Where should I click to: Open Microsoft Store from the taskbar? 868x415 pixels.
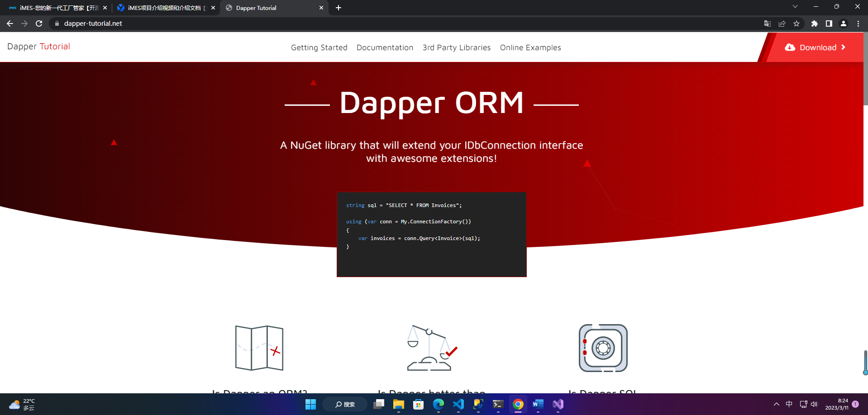tap(419, 404)
